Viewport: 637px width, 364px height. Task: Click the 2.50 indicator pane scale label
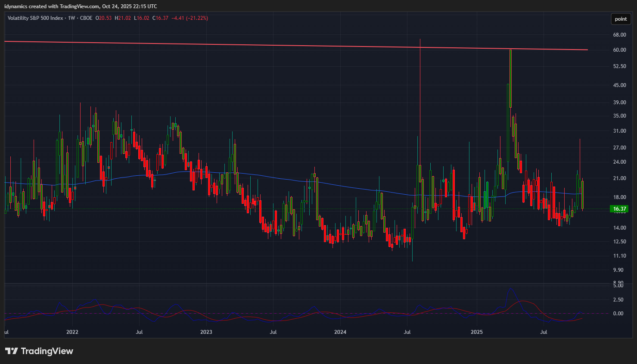(x=618, y=300)
